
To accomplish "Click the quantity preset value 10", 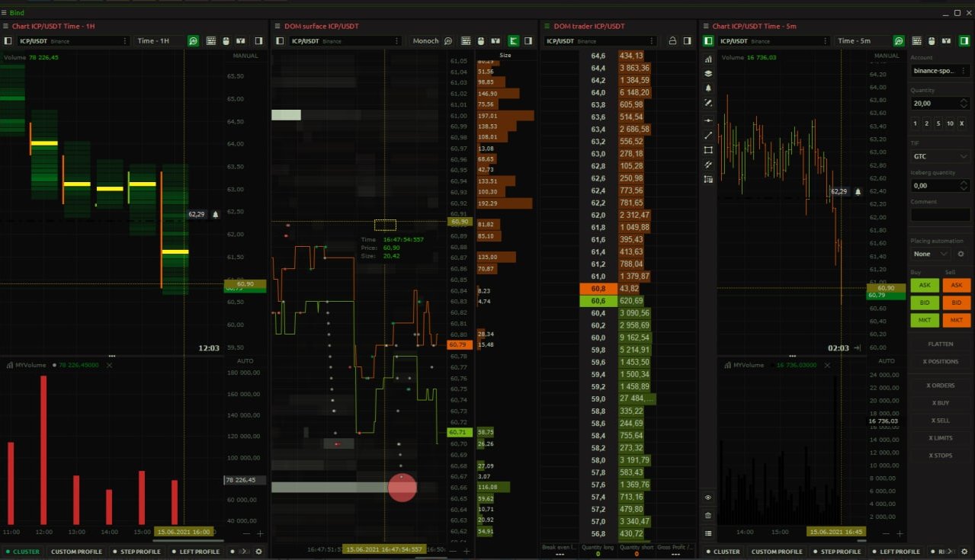I will coord(950,123).
